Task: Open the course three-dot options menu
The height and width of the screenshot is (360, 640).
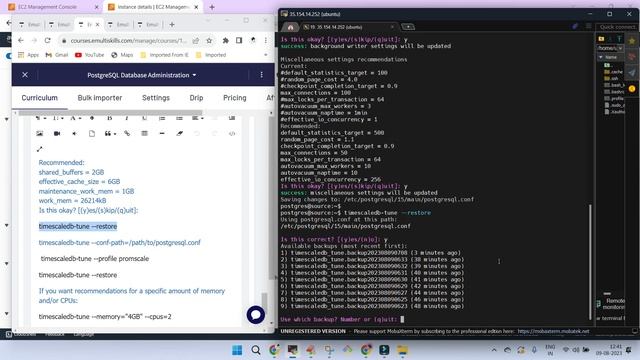Action: [x=262, y=75]
